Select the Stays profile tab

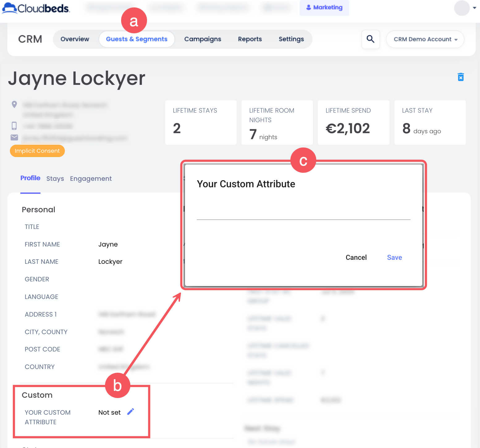pyautogui.click(x=55, y=179)
